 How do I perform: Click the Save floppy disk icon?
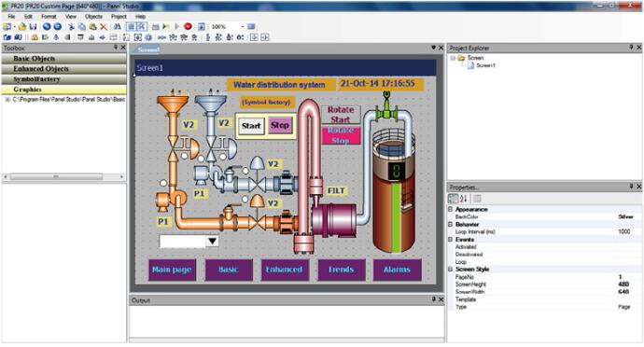(x=33, y=26)
